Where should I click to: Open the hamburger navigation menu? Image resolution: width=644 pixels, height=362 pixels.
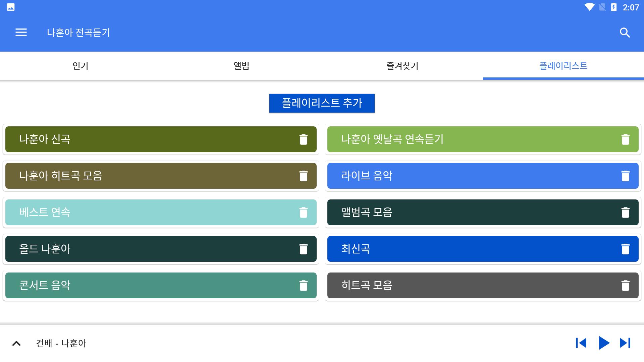point(21,33)
